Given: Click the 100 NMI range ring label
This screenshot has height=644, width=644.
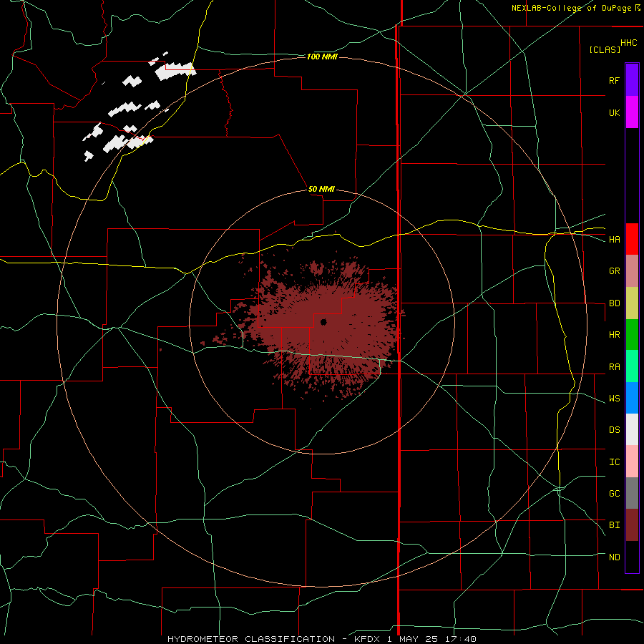Looking at the screenshot, I should click(322, 57).
